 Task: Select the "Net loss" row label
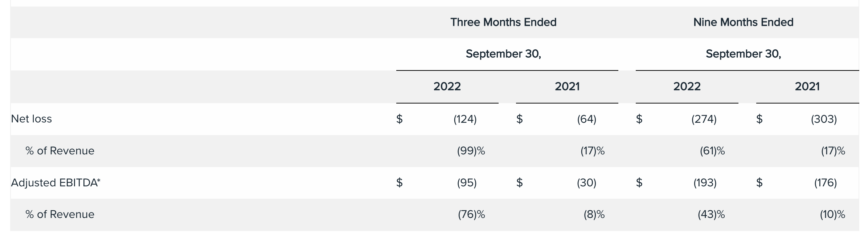pyautogui.click(x=32, y=119)
